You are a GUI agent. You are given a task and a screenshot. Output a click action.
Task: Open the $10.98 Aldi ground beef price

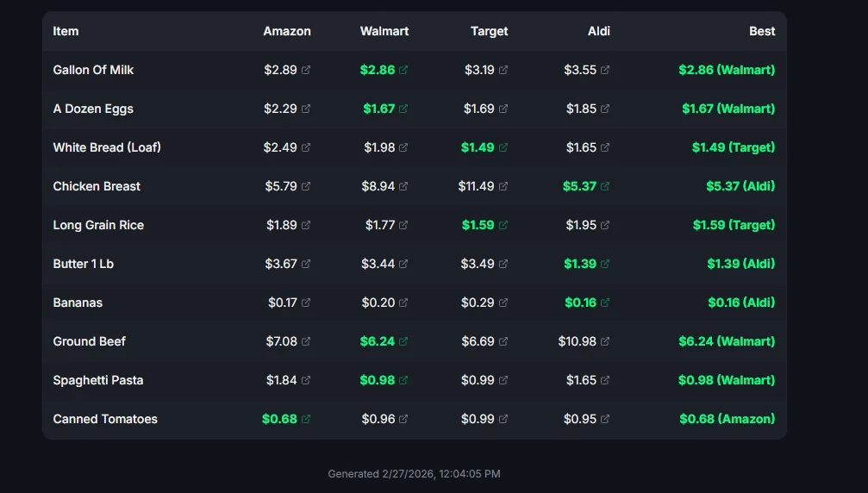[x=577, y=341]
